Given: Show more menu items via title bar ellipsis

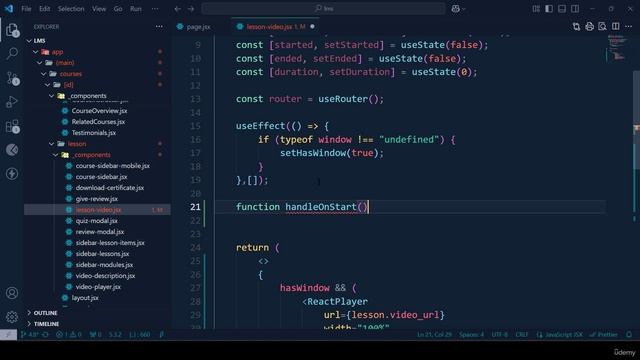Looking at the screenshot, I should [x=155, y=9].
